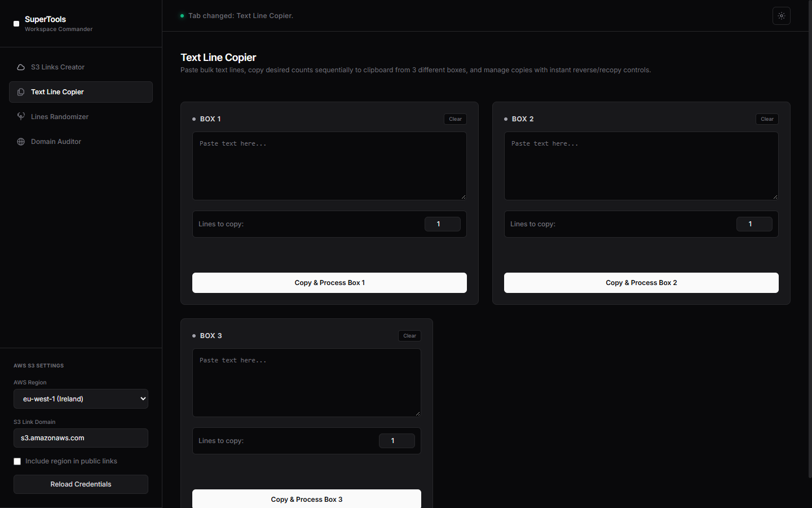
Task: Click the 'Workspace Commander' subtitle
Action: coord(59,29)
